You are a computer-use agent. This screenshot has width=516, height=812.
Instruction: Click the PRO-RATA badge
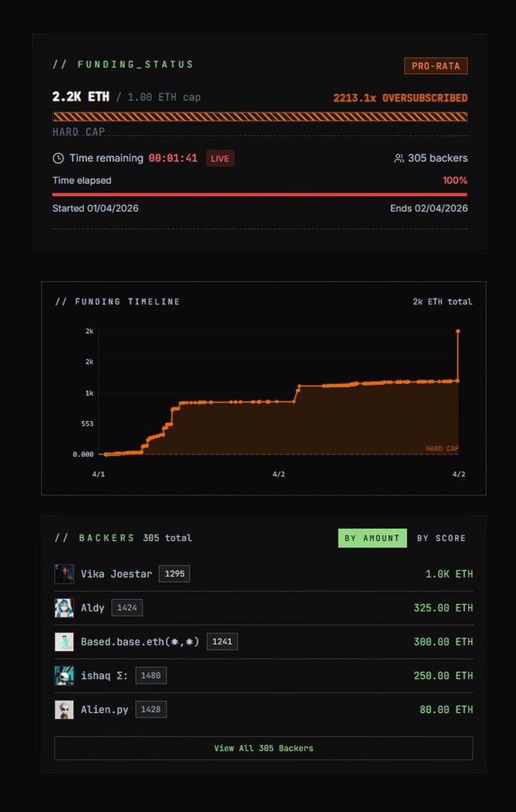[436, 66]
